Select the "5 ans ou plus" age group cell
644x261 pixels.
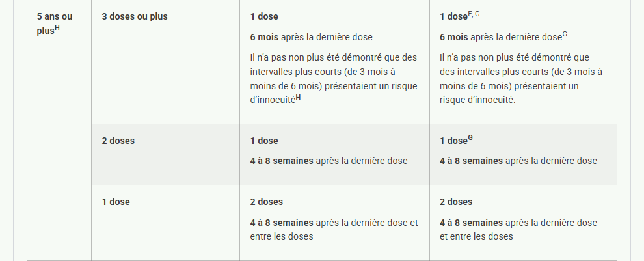[55, 23]
